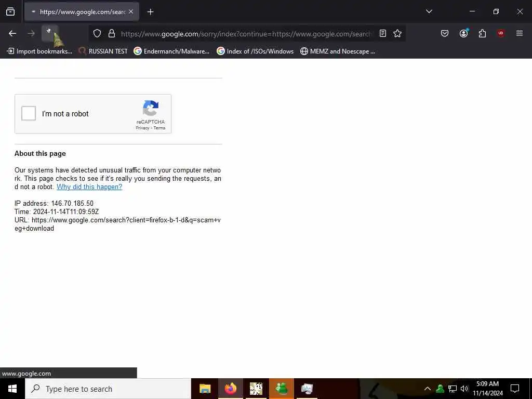This screenshot has width=532, height=399.
Task: Open Import bookmarks toolbar item
Action: tap(39, 51)
